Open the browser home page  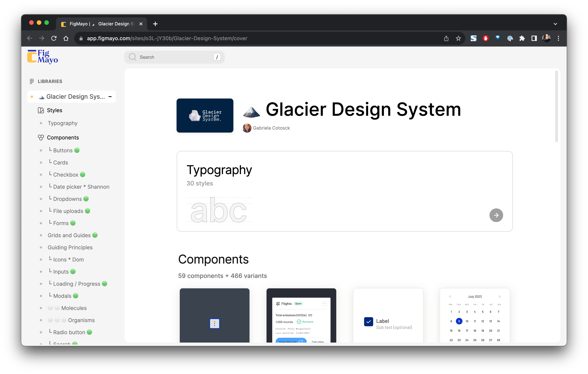point(66,38)
